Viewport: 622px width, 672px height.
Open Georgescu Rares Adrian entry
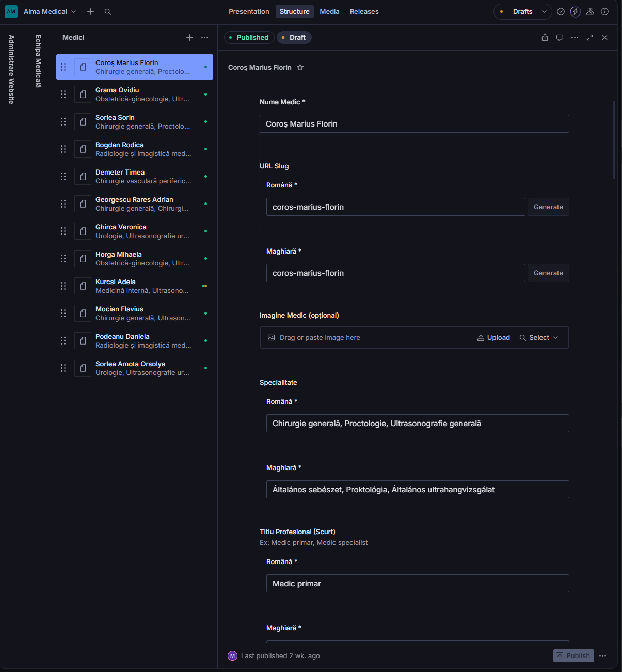pos(135,204)
